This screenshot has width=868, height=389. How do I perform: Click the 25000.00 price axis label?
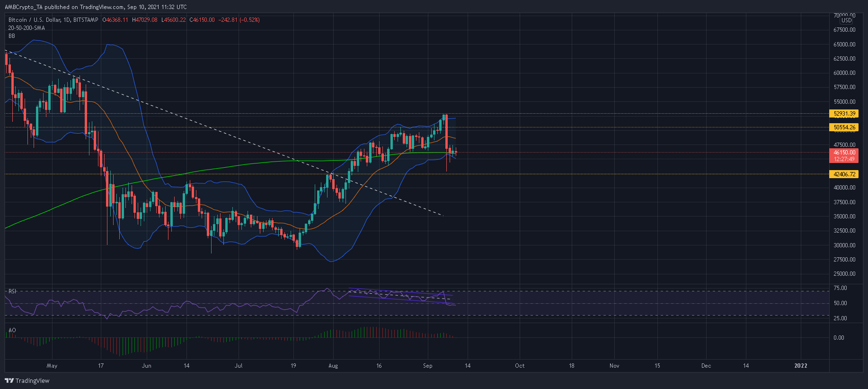(844, 274)
